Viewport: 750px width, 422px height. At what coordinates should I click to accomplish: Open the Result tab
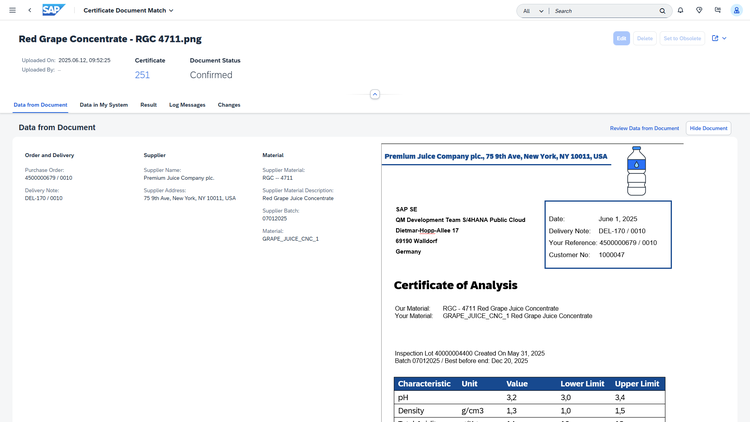148,105
